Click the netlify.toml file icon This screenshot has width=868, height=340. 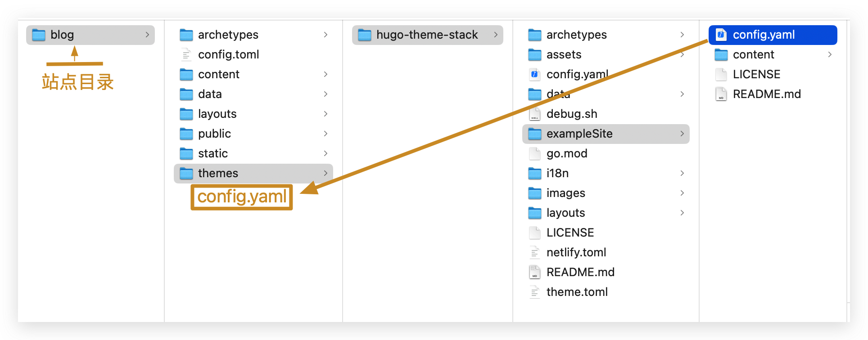[534, 253]
